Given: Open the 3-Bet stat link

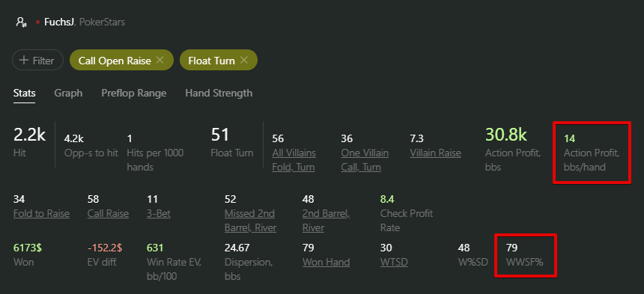Looking at the screenshot, I should click(159, 214).
